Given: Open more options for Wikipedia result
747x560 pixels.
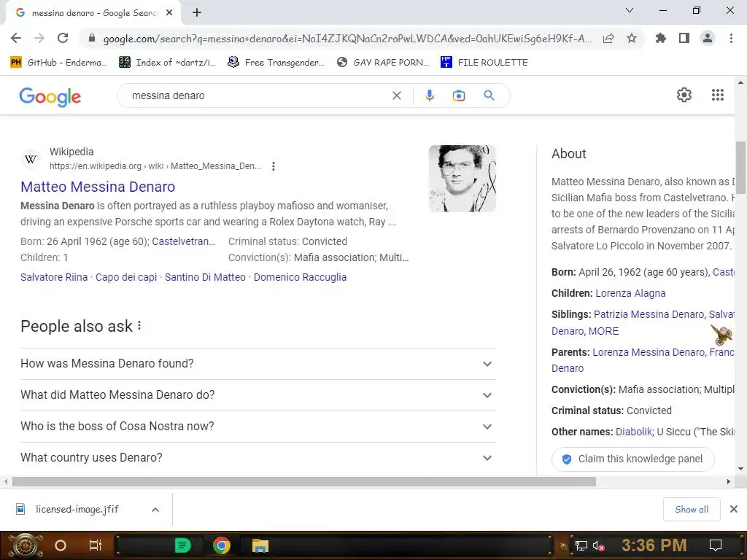Looking at the screenshot, I should 273,166.
